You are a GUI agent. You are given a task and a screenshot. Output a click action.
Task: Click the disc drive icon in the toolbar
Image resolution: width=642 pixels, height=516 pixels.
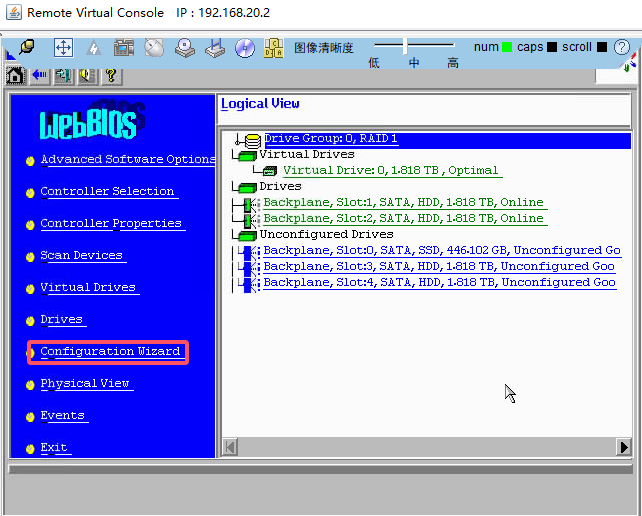[x=185, y=48]
